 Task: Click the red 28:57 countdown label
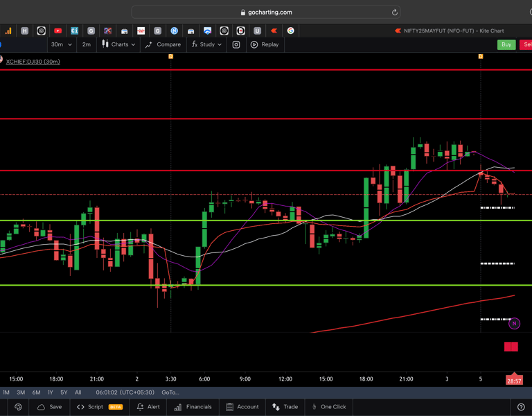(x=514, y=381)
